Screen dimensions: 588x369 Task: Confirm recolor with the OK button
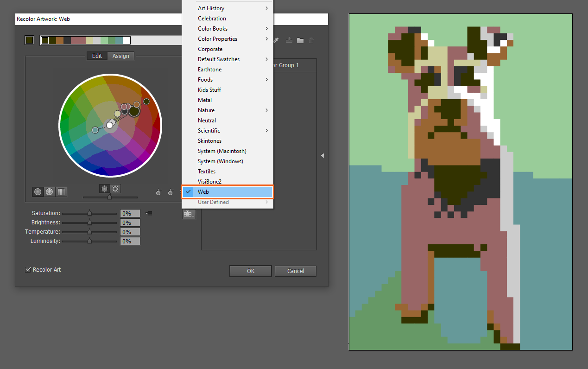click(x=251, y=271)
